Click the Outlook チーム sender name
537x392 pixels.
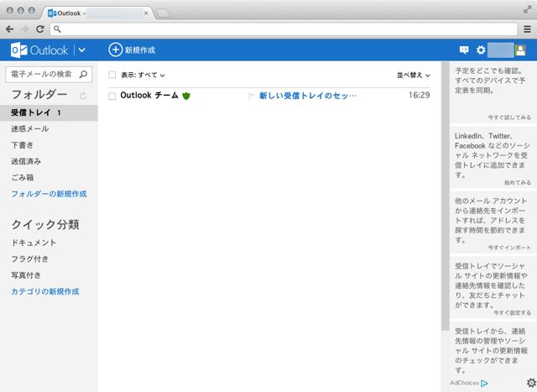click(x=149, y=95)
